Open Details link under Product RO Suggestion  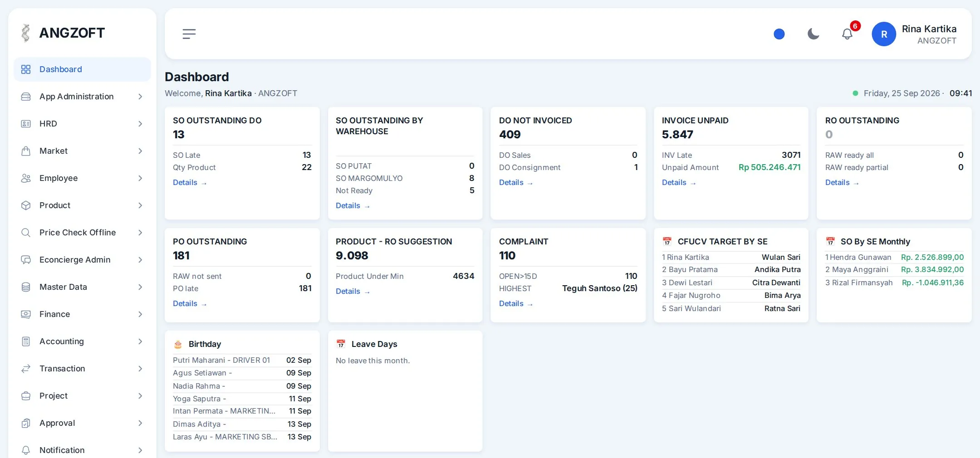click(x=353, y=291)
